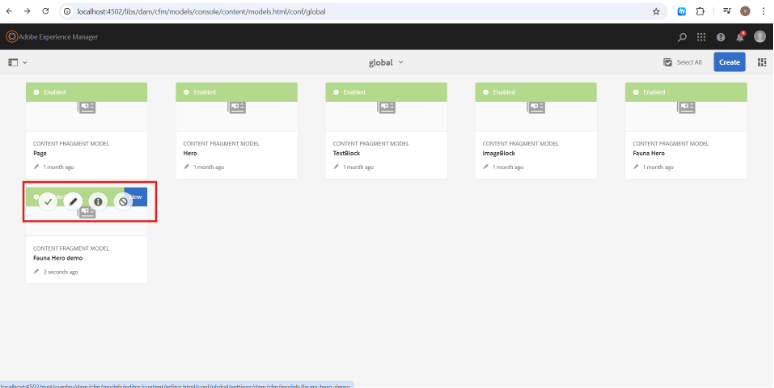Click the TextBlock model title
Viewport: 774px width, 388px height.
[347, 153]
